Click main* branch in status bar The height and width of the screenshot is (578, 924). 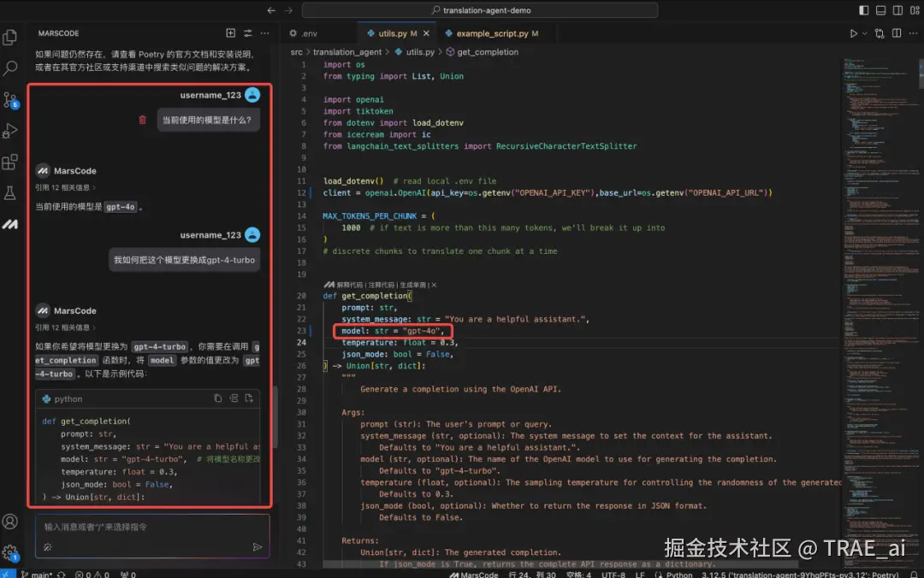coord(37,575)
